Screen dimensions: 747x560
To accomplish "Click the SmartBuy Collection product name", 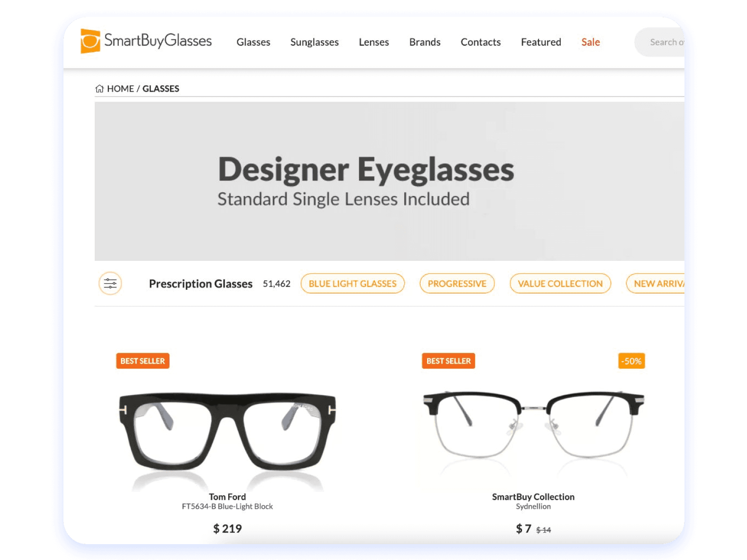I will pyautogui.click(x=533, y=497).
